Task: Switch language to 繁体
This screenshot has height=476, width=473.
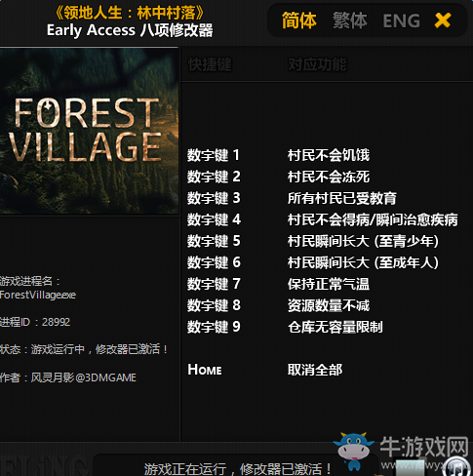Action: click(349, 20)
